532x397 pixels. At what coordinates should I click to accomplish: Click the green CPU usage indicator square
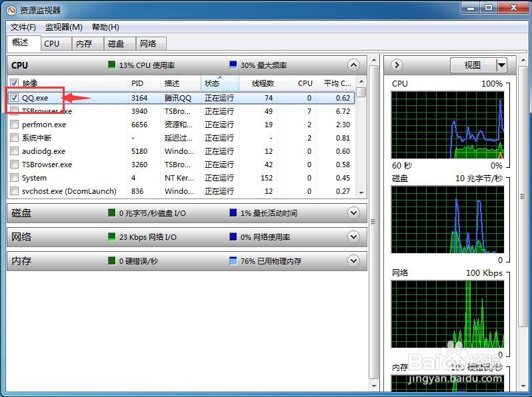click(x=111, y=65)
